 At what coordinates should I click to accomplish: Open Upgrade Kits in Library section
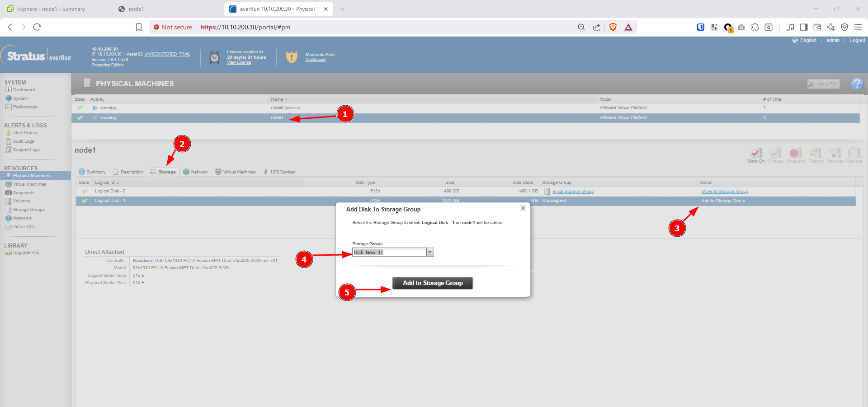(26, 253)
